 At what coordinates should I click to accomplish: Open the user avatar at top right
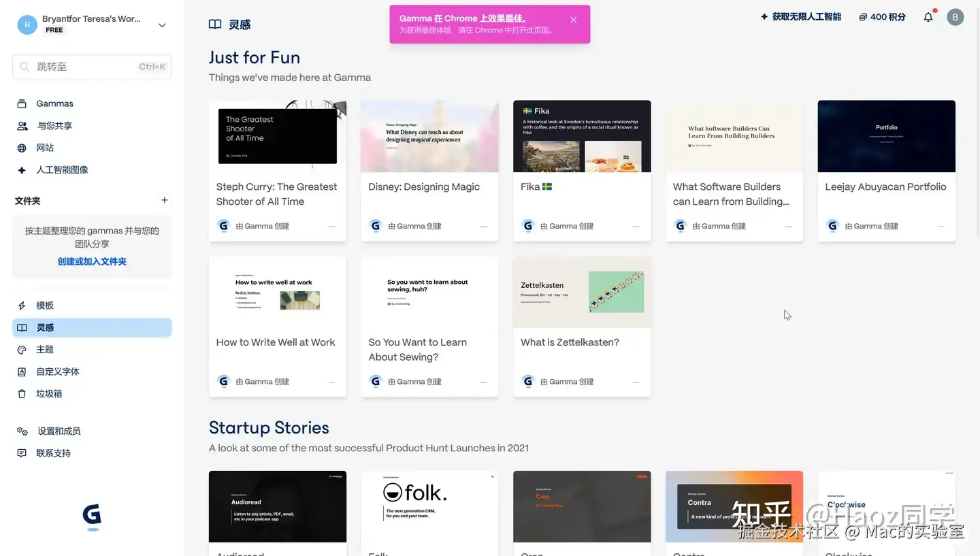click(x=955, y=17)
